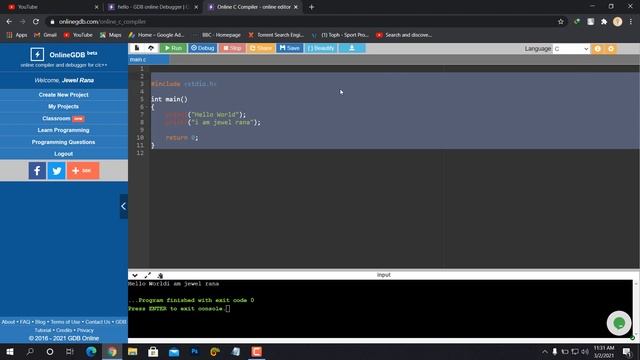Open Windows taskbar search

pos(30,352)
